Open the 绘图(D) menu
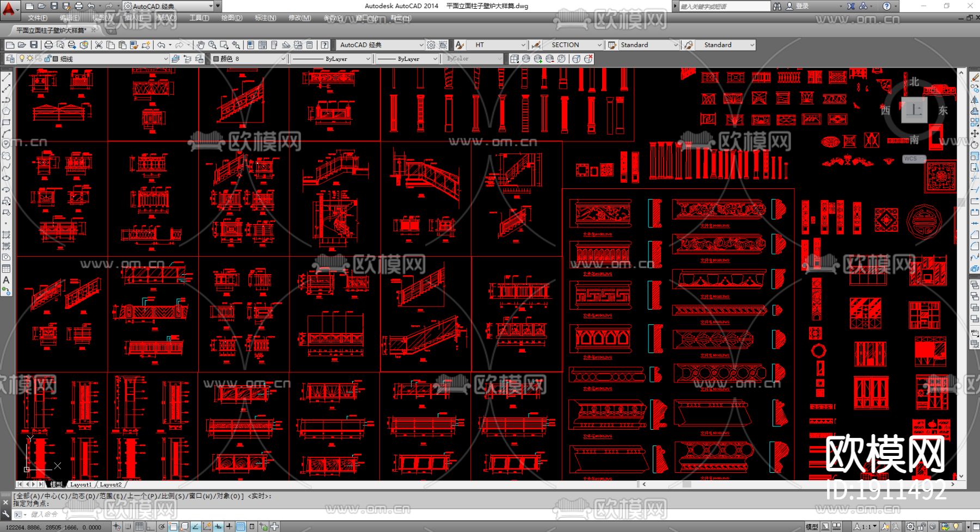The image size is (980, 532). (232, 18)
